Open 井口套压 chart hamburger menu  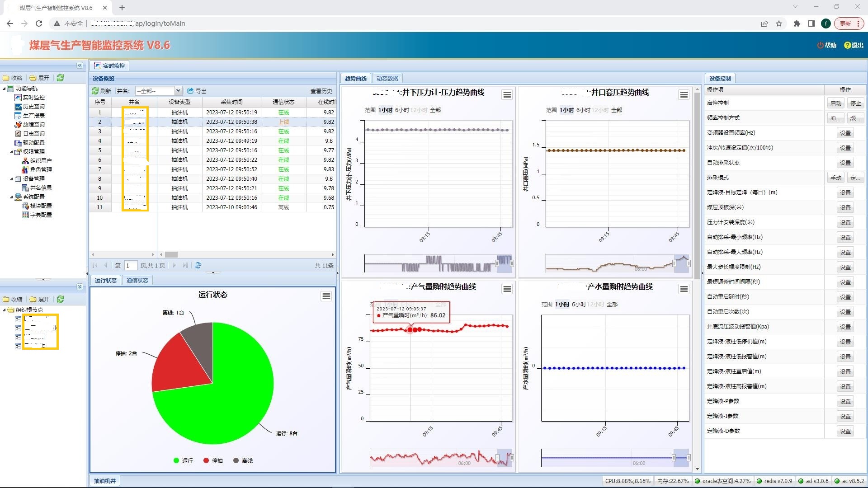[x=684, y=94]
